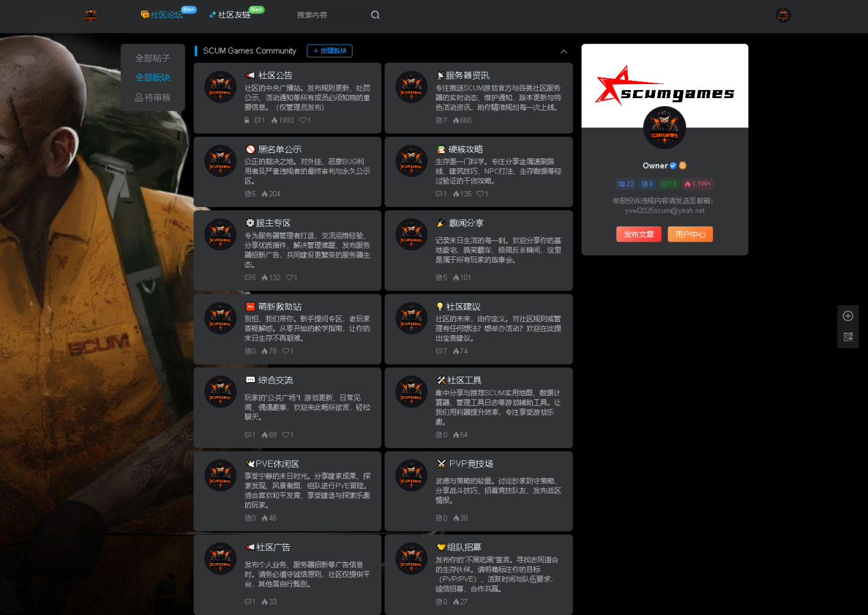
Task: Select 全部帖子 in the side menu
Action: [x=153, y=58]
